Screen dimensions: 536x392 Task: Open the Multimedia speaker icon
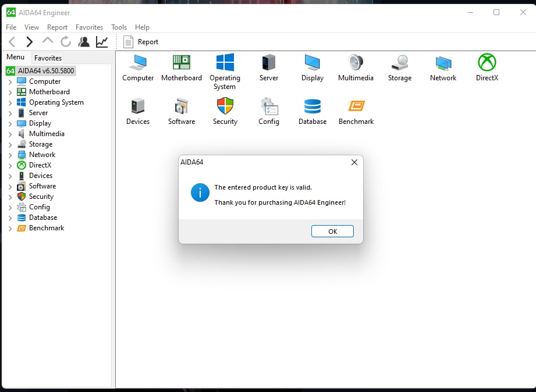coord(356,63)
